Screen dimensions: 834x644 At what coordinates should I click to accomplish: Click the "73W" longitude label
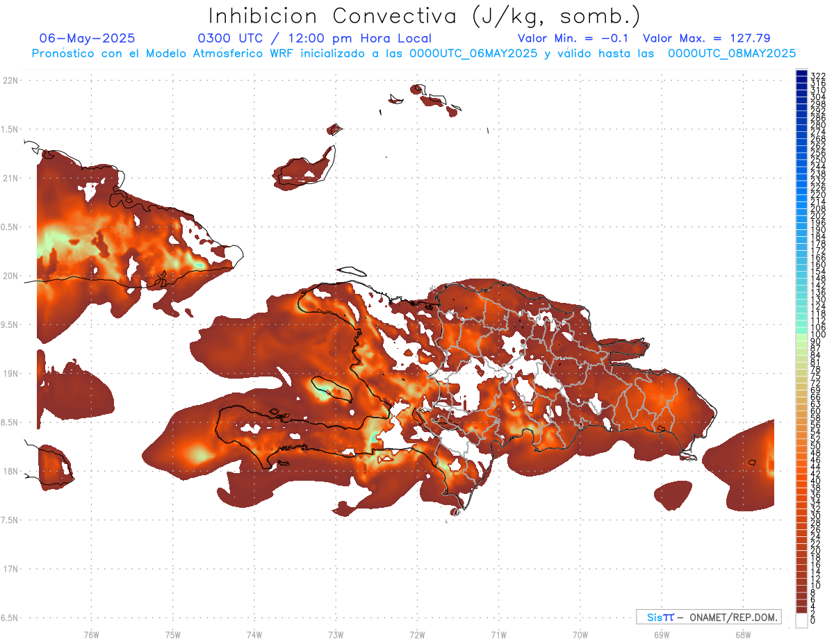[x=336, y=635]
